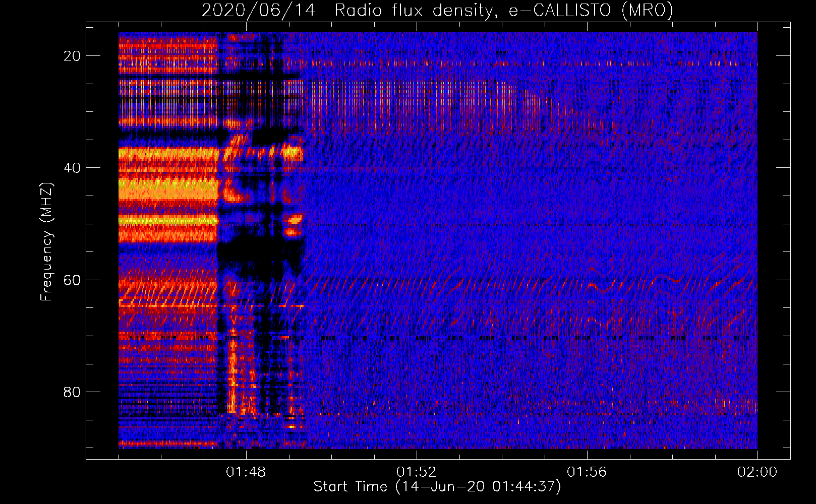Click the frequency tick label "60"
The image size is (816, 504).
(x=72, y=280)
